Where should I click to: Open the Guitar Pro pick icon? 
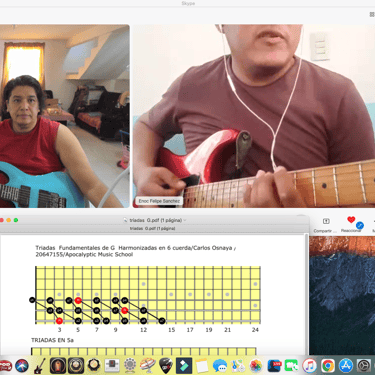[x=166, y=366]
